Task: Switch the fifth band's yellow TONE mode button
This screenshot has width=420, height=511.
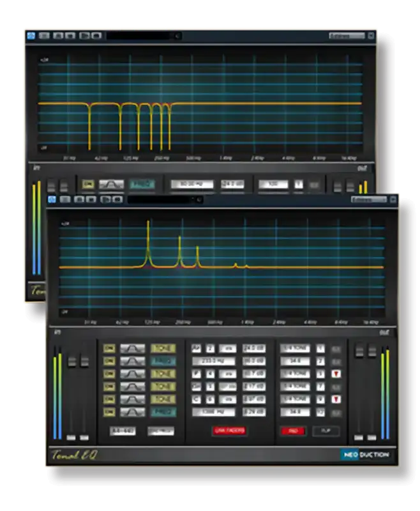Action: click(x=163, y=400)
